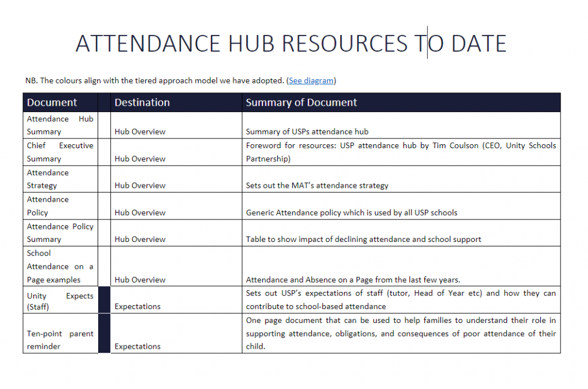The height and width of the screenshot is (389, 588).
Task: Click 'Table to show impact of declining attendance'
Action: point(363,239)
